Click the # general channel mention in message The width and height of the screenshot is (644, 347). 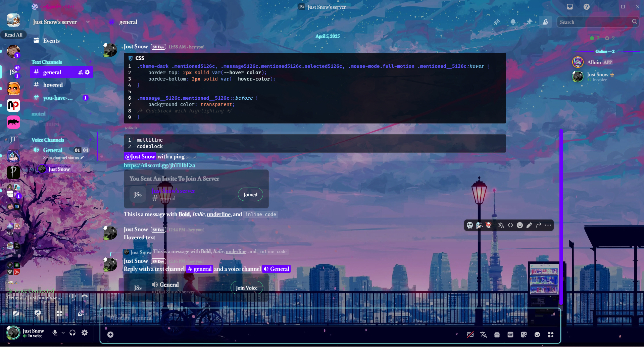(x=200, y=269)
